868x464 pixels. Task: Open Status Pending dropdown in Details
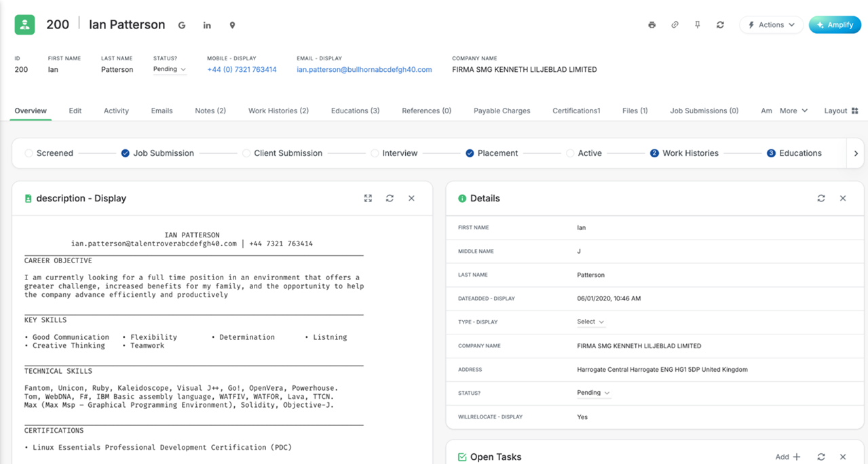coord(593,393)
